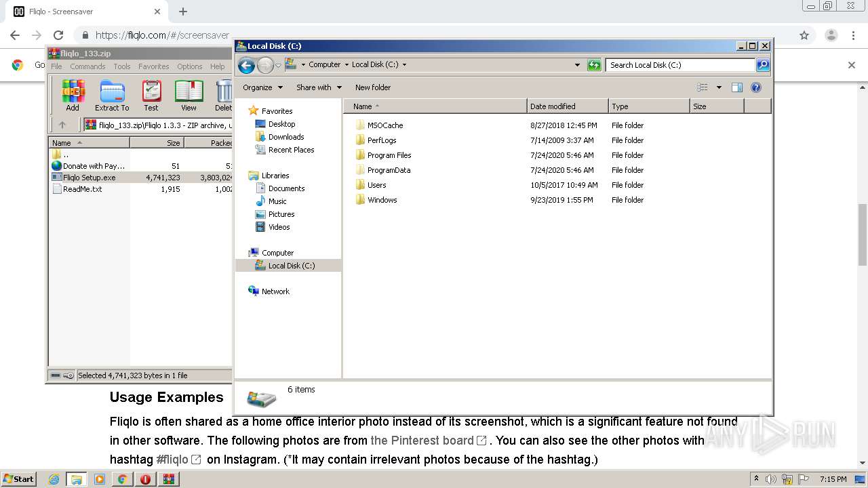Open Internet Explorer from the taskbar
The height and width of the screenshot is (488, 868).
pyautogui.click(x=54, y=479)
